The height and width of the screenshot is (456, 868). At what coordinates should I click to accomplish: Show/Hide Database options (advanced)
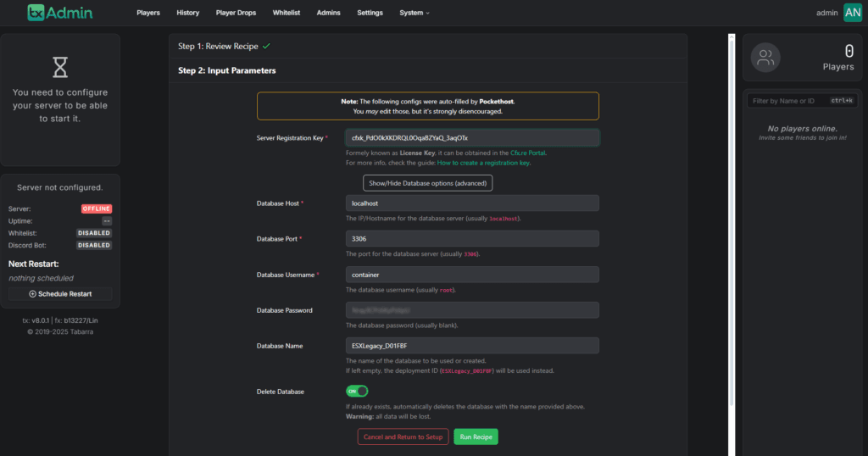tap(427, 183)
